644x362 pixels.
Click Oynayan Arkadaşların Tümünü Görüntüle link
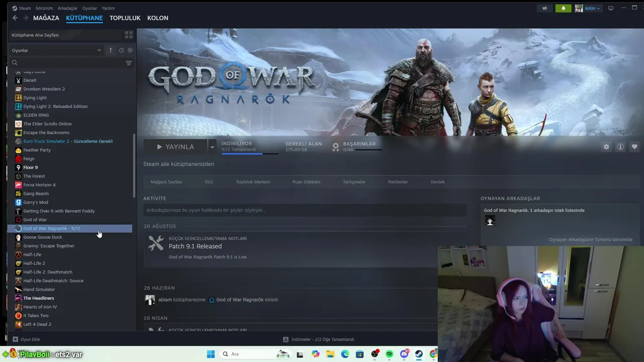click(x=591, y=239)
